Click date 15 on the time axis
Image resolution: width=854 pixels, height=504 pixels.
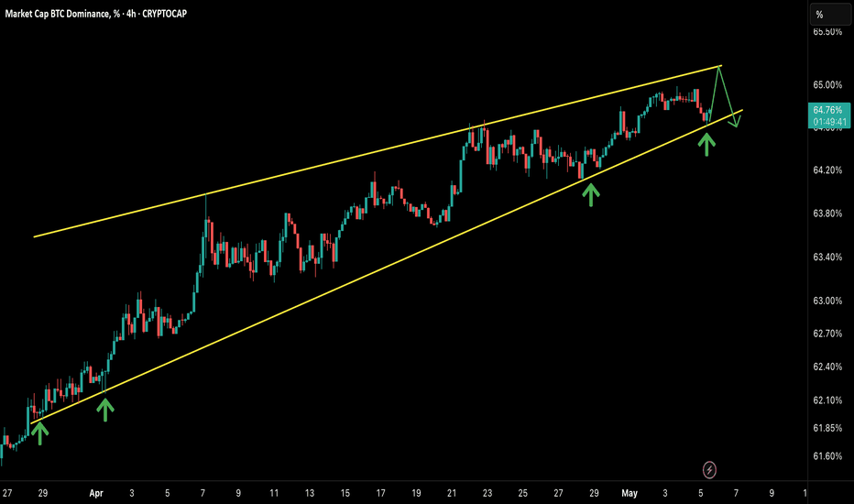(345, 493)
